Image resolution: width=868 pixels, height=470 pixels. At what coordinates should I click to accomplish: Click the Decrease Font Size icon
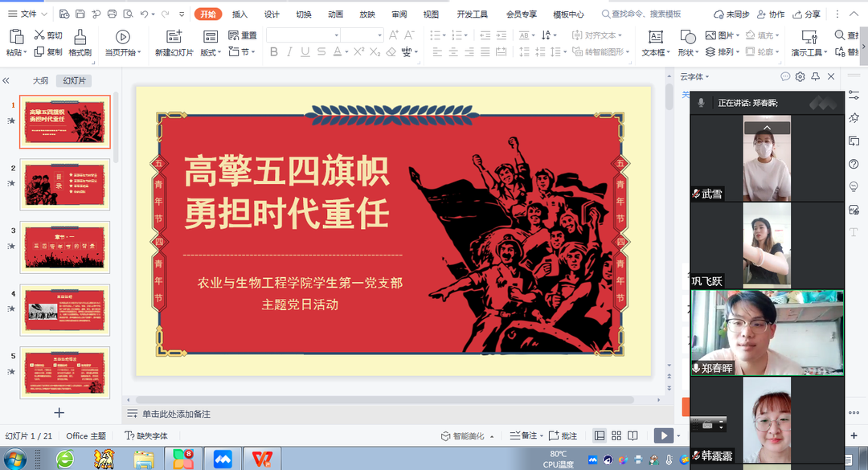coord(409,35)
